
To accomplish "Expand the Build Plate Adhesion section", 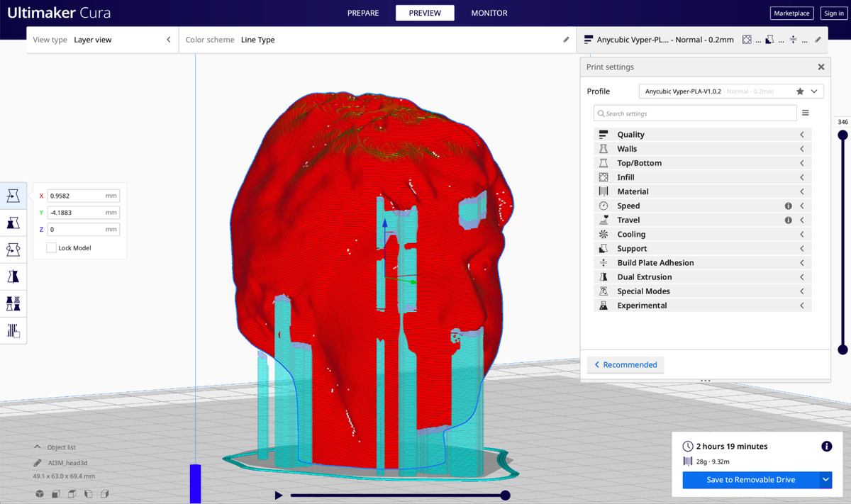I will click(x=702, y=263).
